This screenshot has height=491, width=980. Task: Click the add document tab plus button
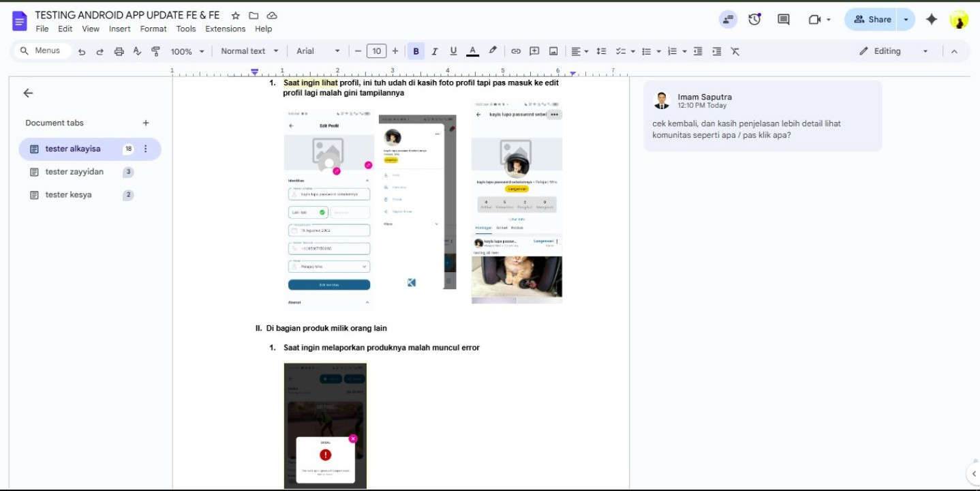[146, 123]
